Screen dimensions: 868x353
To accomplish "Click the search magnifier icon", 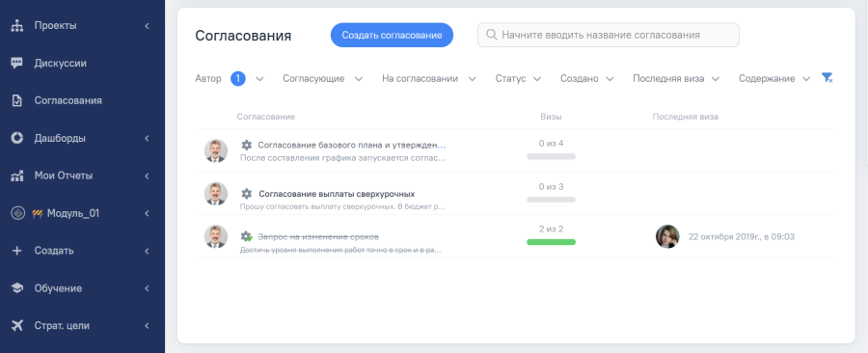I will 491,35.
